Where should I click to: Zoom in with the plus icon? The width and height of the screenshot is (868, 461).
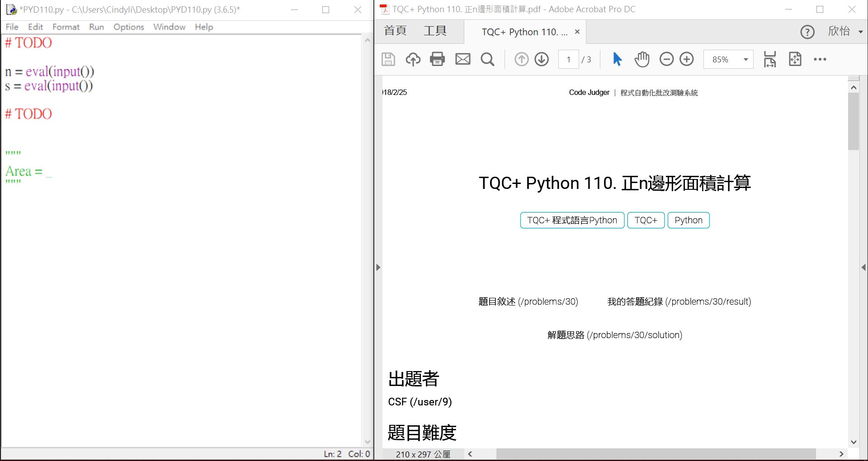[687, 59]
